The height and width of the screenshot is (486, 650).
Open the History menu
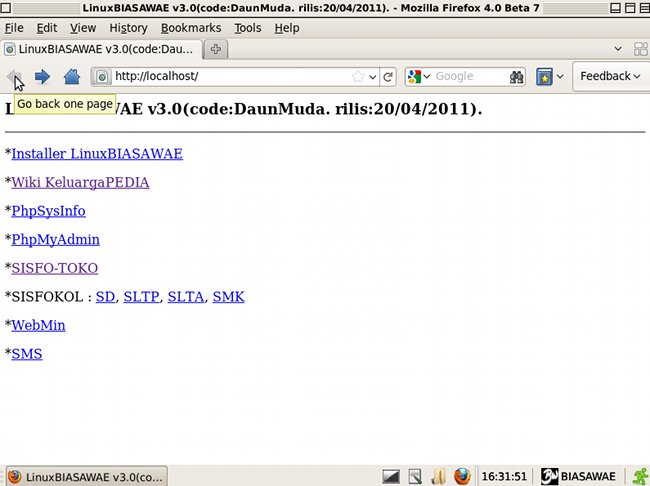[x=129, y=28]
